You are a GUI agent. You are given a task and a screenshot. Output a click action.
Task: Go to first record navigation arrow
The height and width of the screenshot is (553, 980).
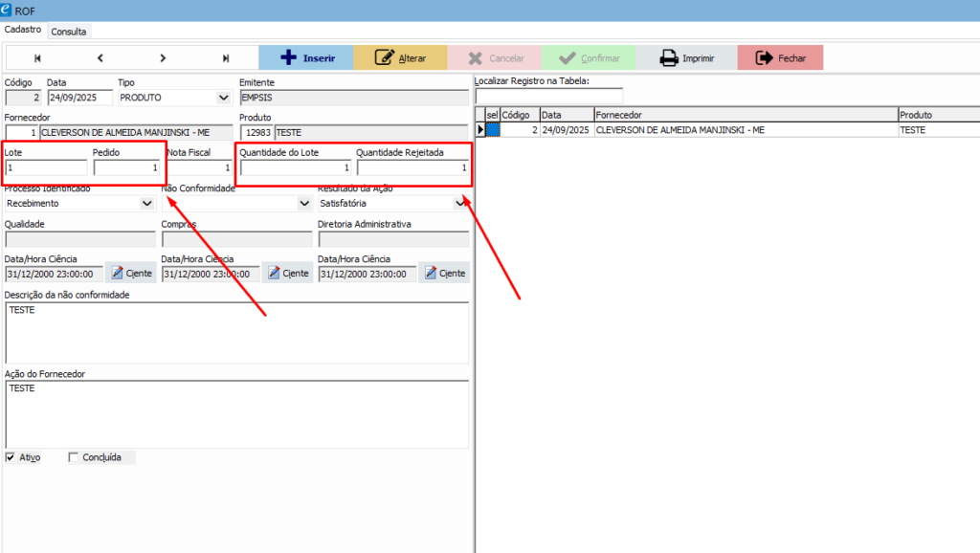37,58
